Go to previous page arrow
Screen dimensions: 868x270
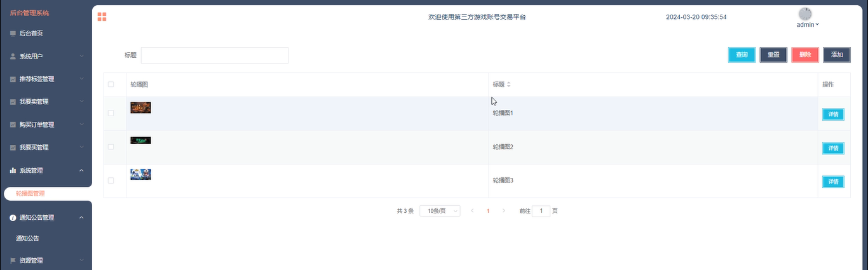point(472,210)
